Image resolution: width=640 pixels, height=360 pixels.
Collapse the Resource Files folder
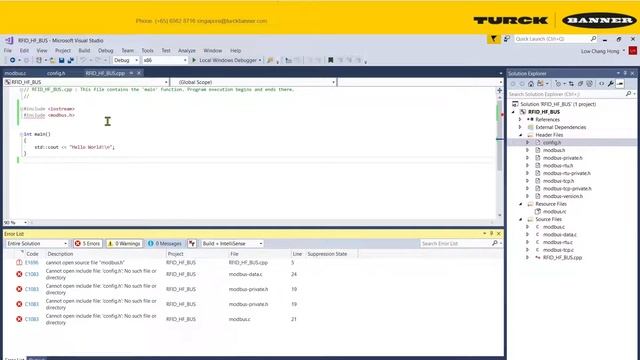tap(520, 204)
